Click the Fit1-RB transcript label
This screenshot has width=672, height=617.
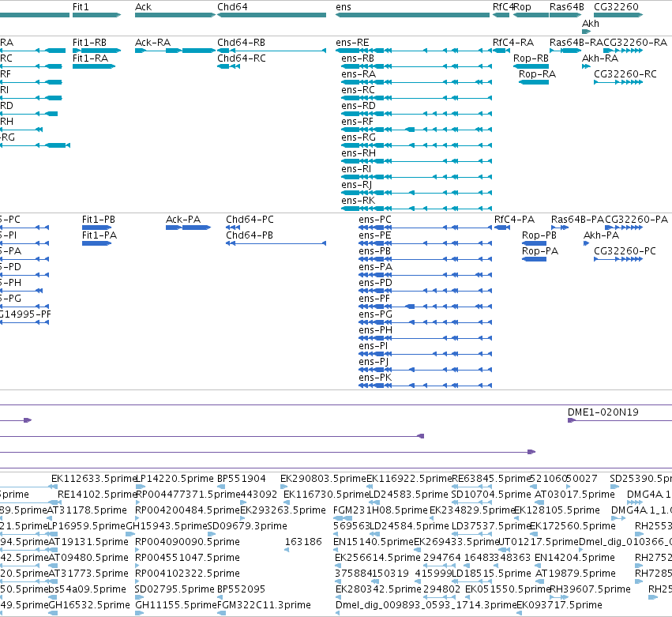[x=89, y=43]
